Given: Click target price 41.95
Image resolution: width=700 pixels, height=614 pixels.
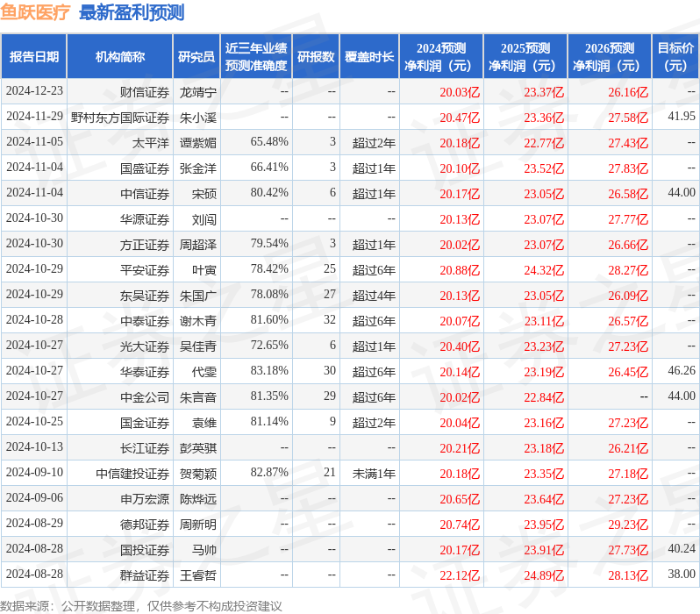Looking at the screenshot, I should coord(682,117).
